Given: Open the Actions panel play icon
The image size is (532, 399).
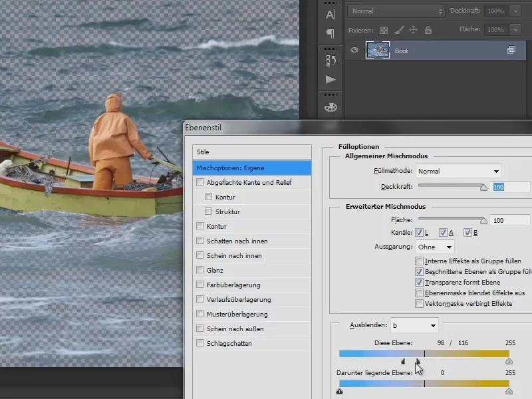Looking at the screenshot, I should tap(331, 79).
